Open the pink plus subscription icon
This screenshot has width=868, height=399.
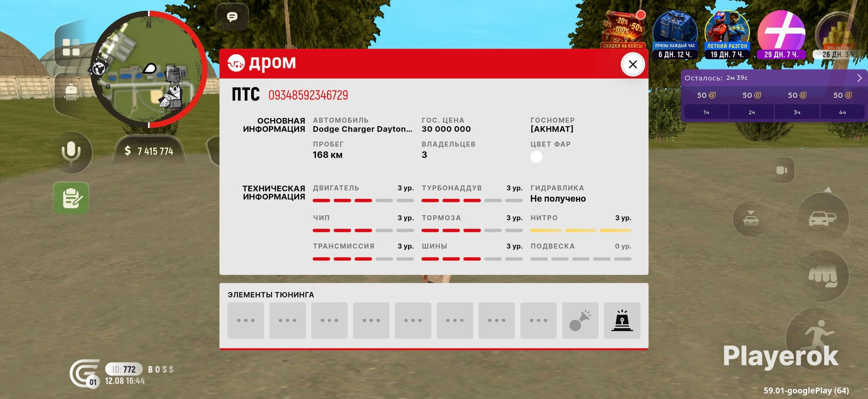click(781, 35)
